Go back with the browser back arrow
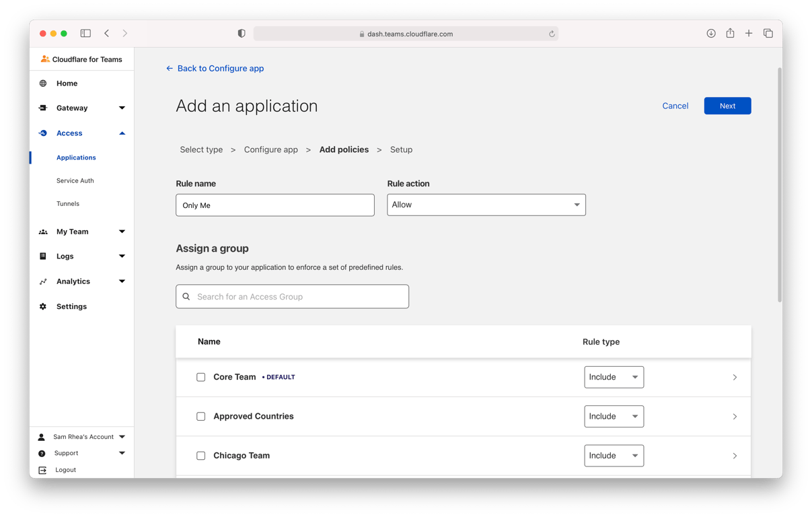The image size is (812, 517). (x=107, y=33)
